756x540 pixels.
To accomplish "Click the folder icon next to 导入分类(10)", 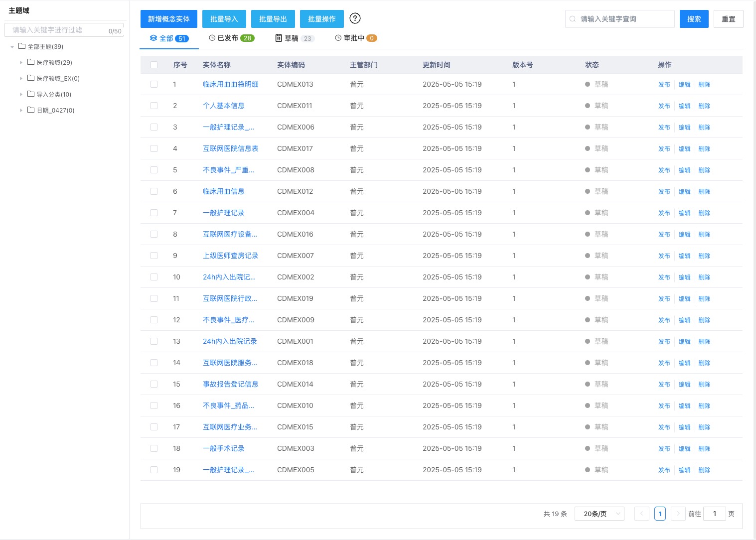I will (30, 94).
